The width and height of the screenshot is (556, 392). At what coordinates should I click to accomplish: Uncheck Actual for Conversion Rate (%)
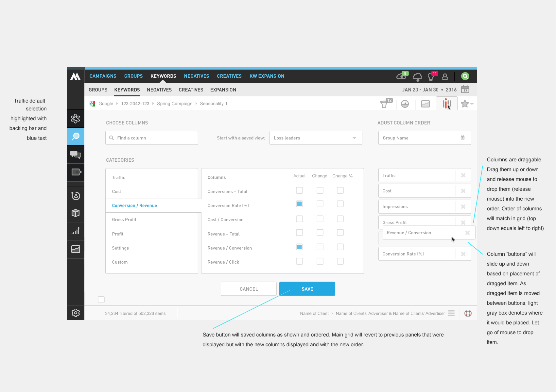[299, 204]
